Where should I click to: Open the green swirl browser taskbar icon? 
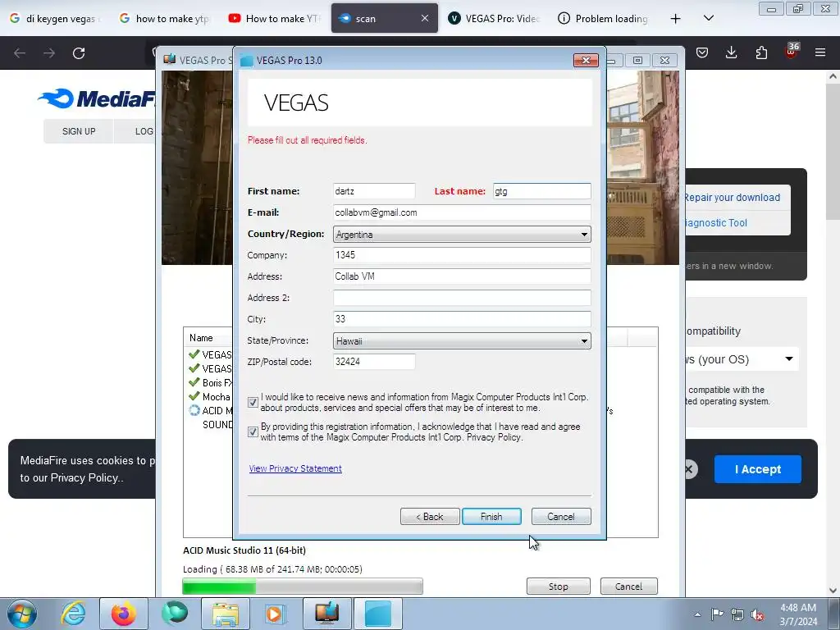[174, 614]
